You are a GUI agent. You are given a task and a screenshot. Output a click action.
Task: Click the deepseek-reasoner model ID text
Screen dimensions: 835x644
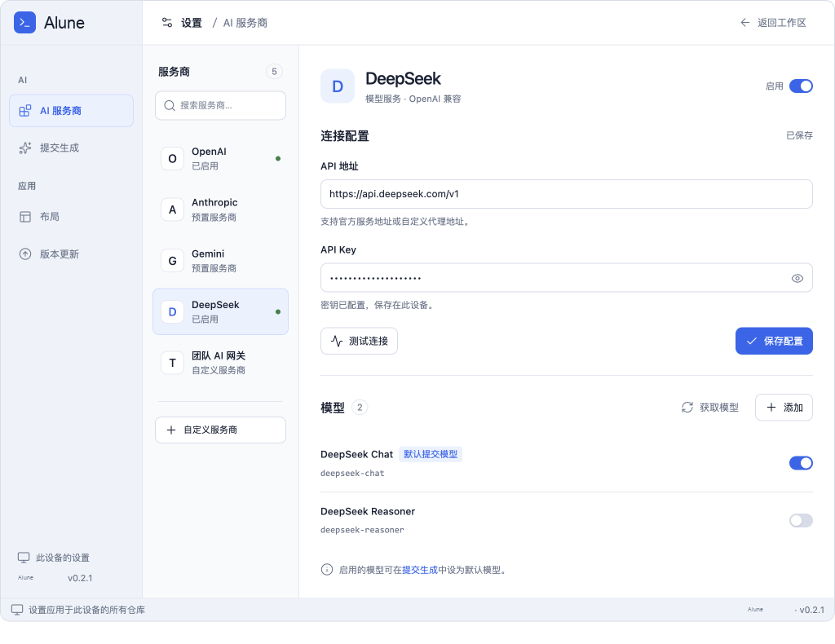coord(362,530)
